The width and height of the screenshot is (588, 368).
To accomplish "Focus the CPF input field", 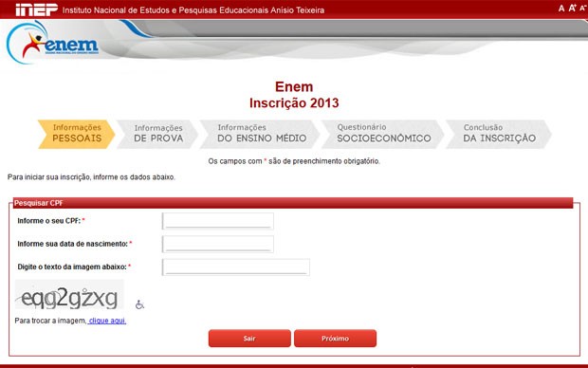I will point(218,221).
